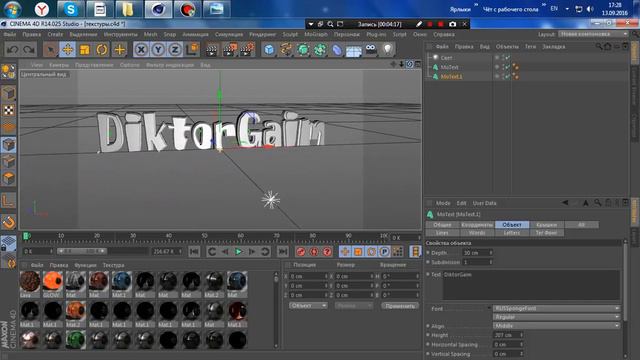This screenshot has width=640, height=360.
Task: Toggle the Y axis lock
Action: [x=158, y=50]
